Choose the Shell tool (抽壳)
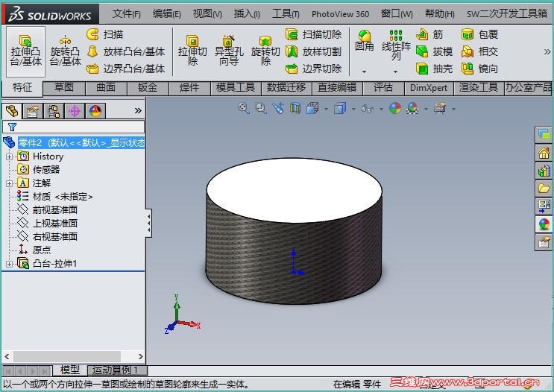This screenshot has height=392, width=554. (x=434, y=69)
